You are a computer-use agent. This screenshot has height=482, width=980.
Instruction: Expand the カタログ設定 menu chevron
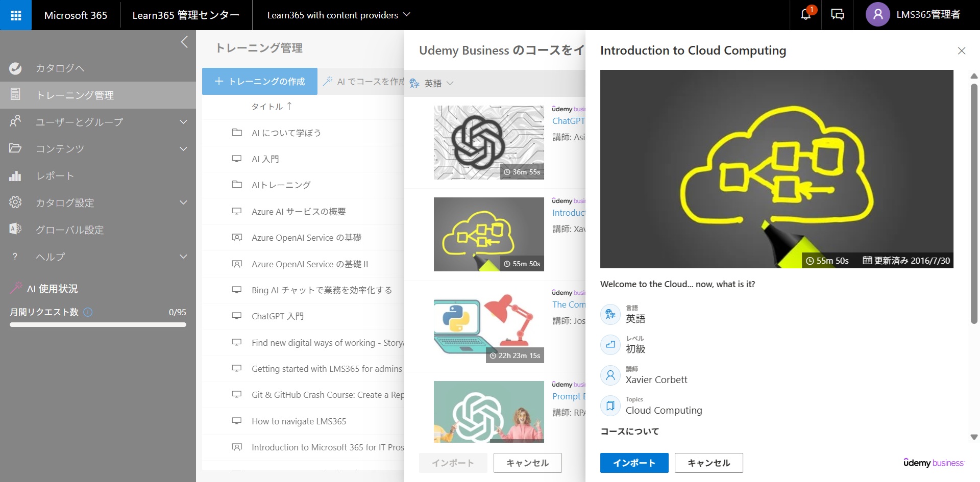tap(184, 203)
